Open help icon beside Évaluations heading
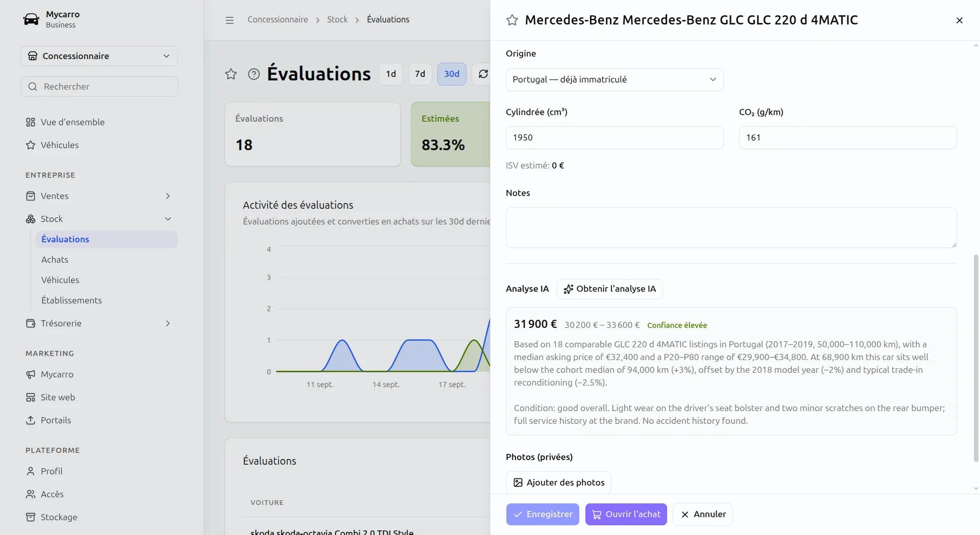Viewport: 980px width, 535px height. (x=253, y=74)
